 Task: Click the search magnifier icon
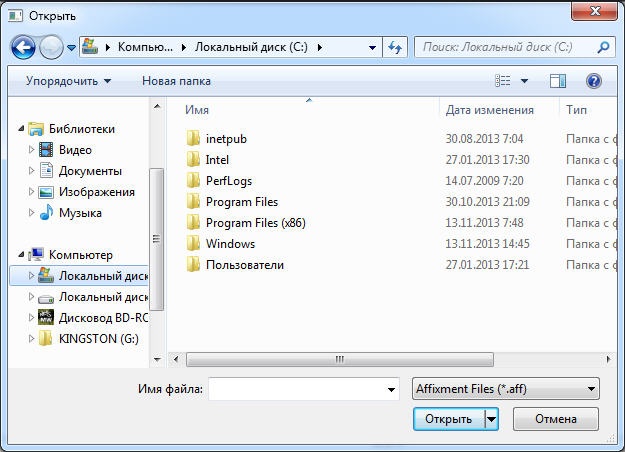pyautogui.click(x=604, y=47)
